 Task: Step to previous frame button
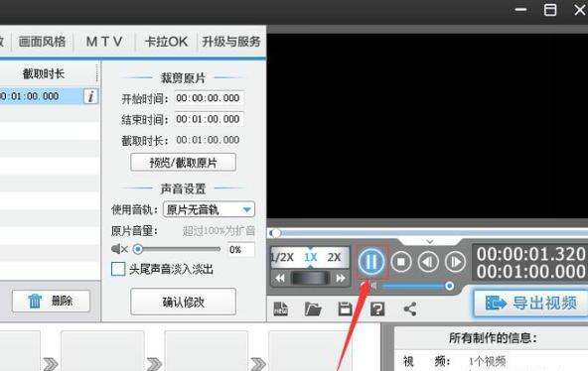click(428, 261)
